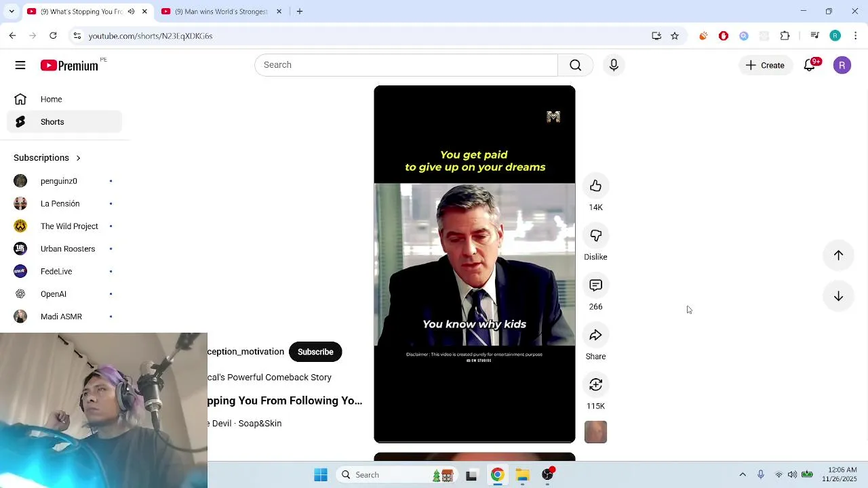Like this Short with thumbs up
The height and width of the screenshot is (488, 868).
coord(595,186)
